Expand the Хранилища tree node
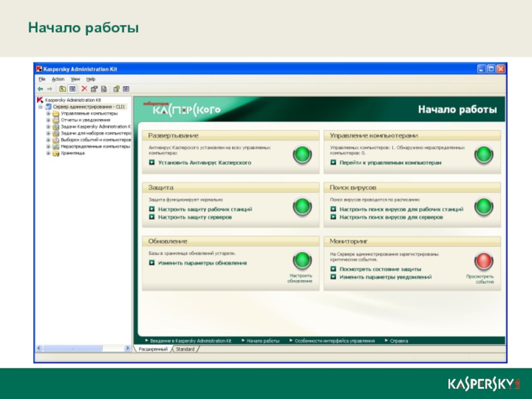Screen dimensions: 532x399 (x=48, y=153)
